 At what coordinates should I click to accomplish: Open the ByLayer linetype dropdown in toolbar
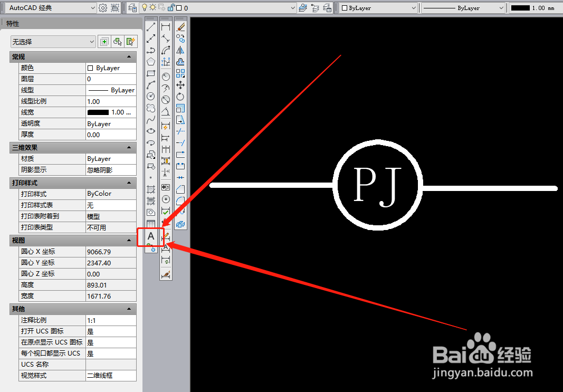pyautogui.click(x=463, y=7)
